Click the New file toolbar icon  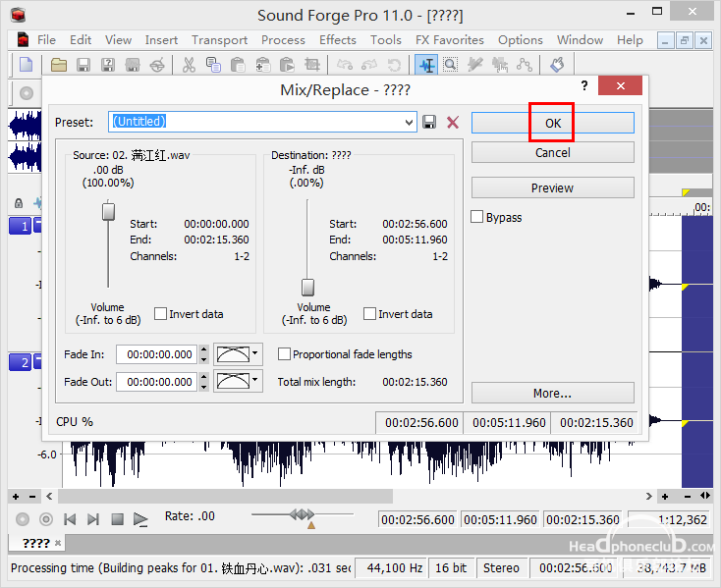(26, 65)
